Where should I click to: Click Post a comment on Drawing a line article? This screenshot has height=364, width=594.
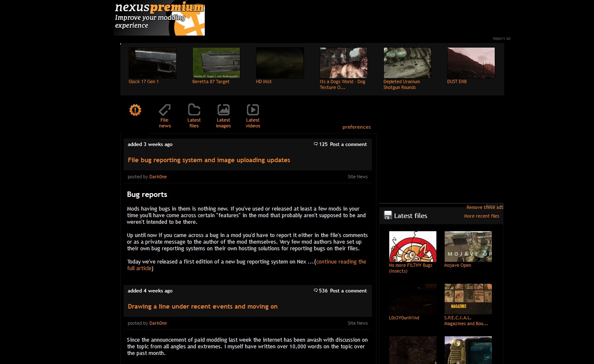(x=348, y=291)
